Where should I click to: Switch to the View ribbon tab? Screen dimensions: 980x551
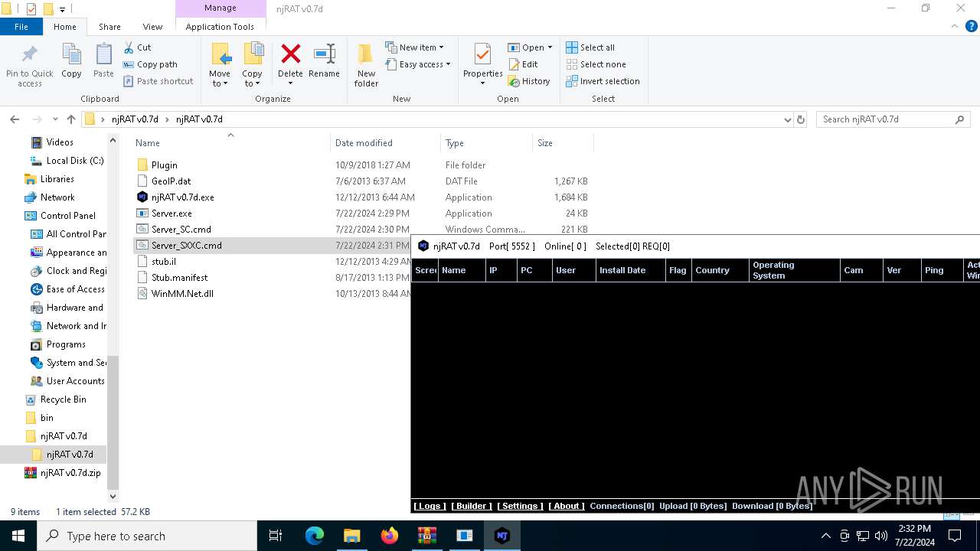point(152,27)
